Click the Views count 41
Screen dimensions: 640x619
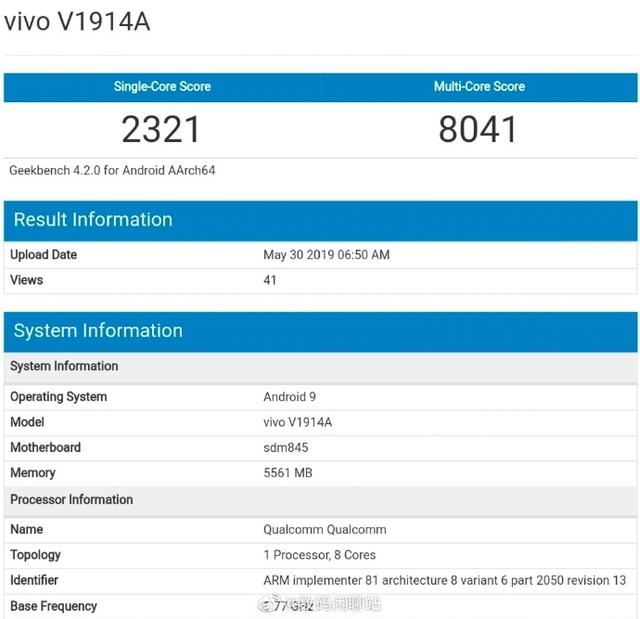coord(270,280)
